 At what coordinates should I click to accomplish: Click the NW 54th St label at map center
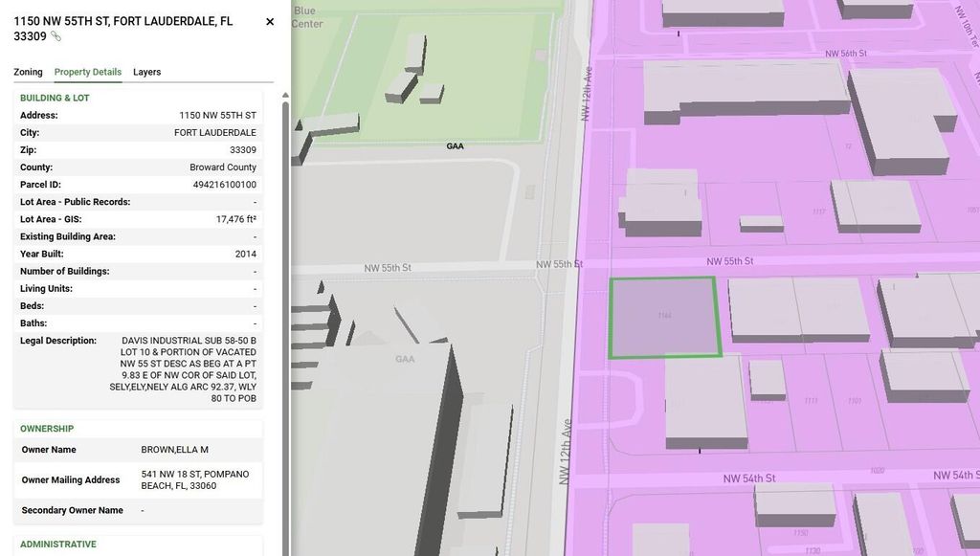(749, 478)
